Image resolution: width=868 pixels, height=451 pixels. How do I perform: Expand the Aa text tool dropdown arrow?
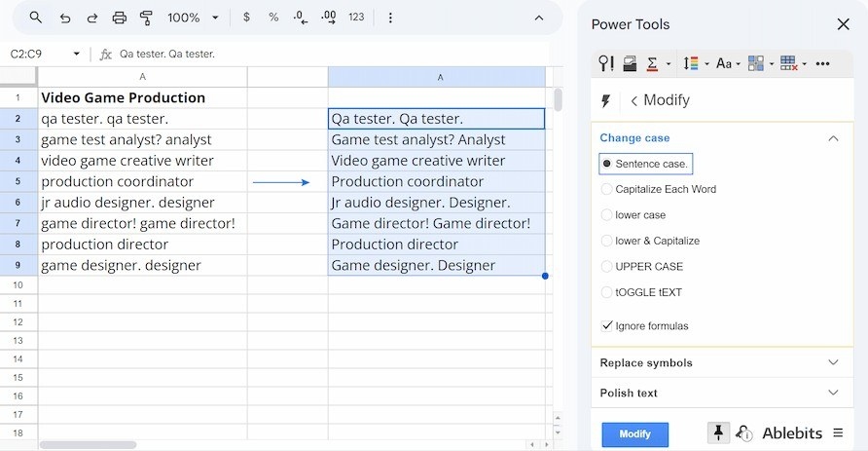coord(738,64)
